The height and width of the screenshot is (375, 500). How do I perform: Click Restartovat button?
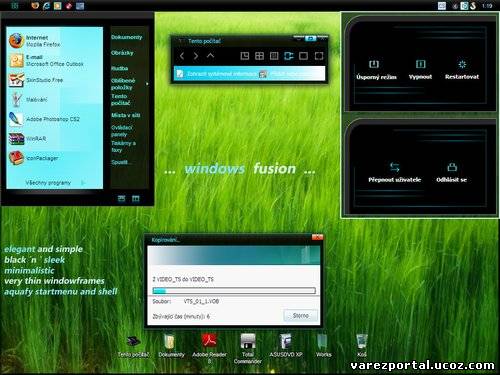click(462, 70)
